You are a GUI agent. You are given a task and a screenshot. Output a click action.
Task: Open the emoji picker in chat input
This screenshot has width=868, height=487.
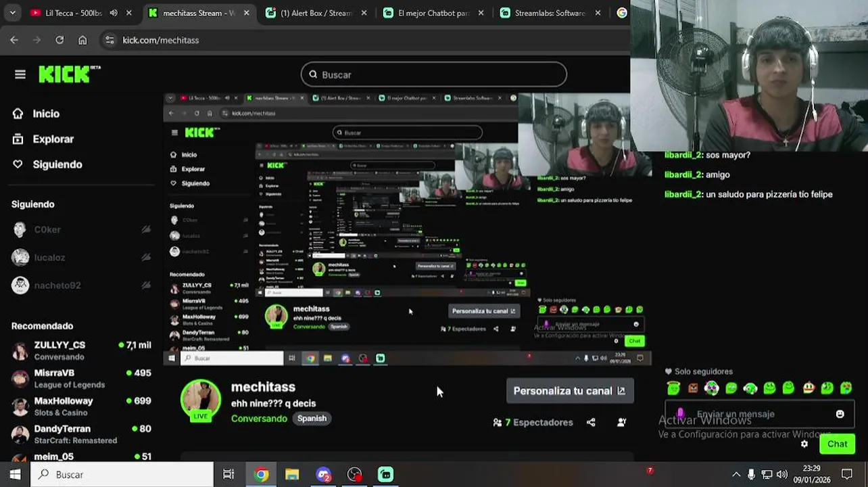pos(840,414)
